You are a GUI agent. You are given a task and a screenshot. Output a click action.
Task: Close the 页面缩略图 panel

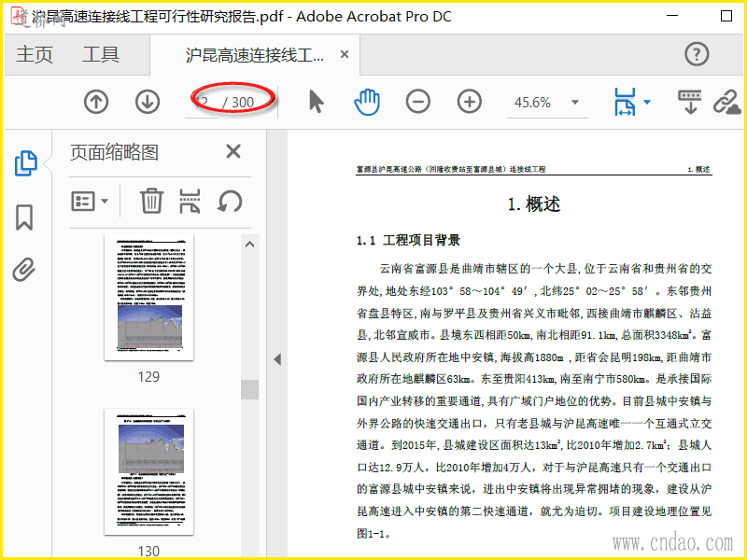[233, 151]
